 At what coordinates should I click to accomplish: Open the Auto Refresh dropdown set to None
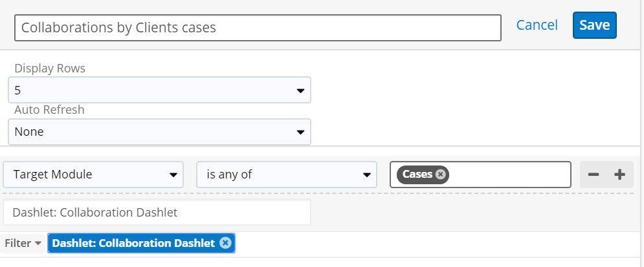(x=159, y=132)
